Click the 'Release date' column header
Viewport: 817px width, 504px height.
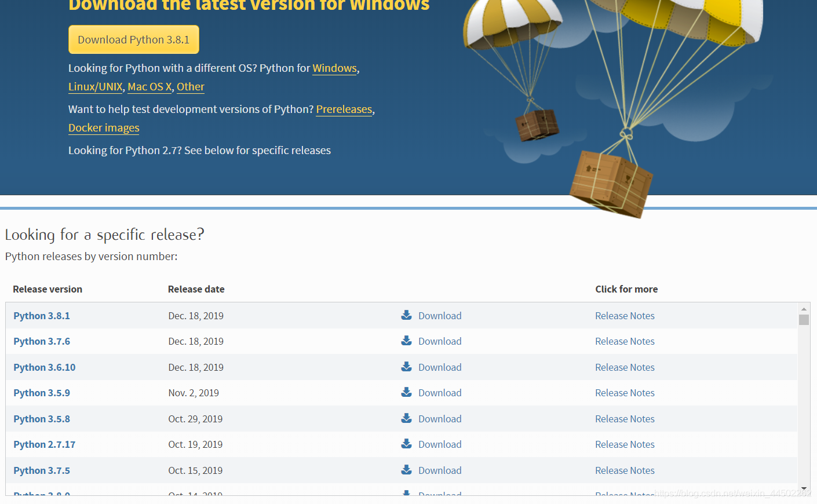(x=196, y=289)
